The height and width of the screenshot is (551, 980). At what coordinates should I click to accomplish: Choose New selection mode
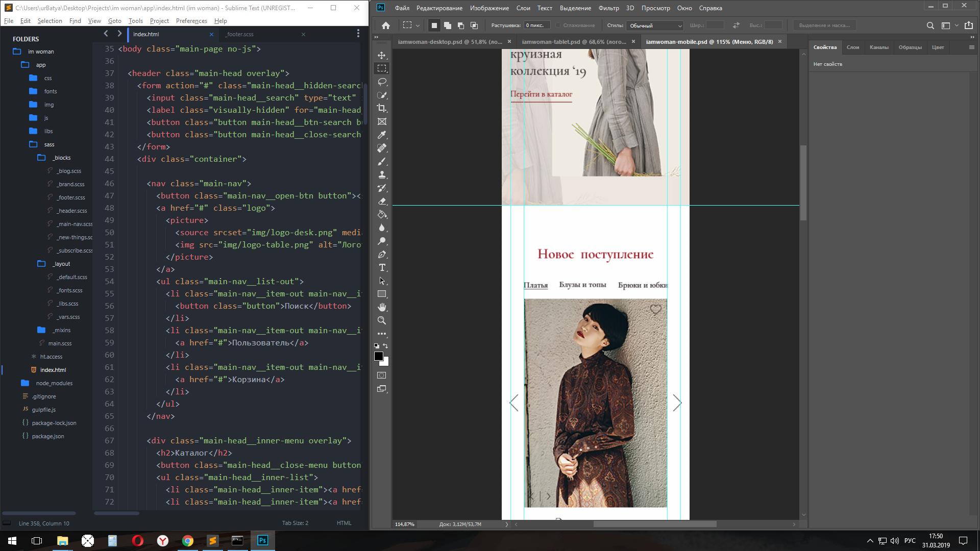point(434,26)
